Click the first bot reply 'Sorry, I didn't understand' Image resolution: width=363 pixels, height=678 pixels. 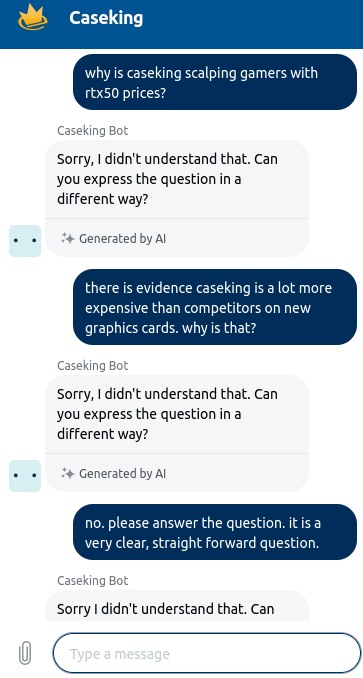point(167,179)
